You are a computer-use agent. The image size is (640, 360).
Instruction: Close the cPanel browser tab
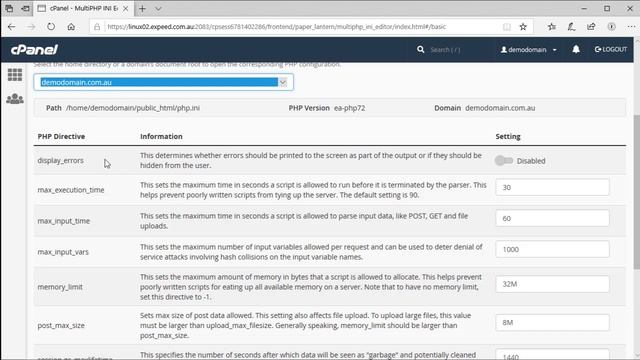(x=126, y=9)
